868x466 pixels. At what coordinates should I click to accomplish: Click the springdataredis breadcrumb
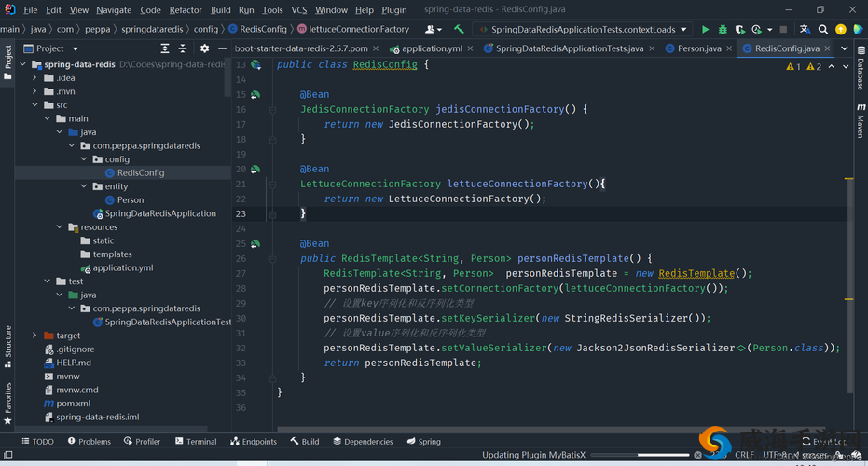pyautogui.click(x=152, y=29)
